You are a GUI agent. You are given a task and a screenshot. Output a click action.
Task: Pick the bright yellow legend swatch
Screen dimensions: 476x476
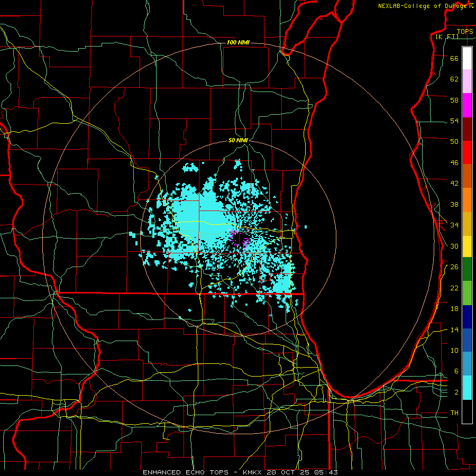click(x=467, y=246)
